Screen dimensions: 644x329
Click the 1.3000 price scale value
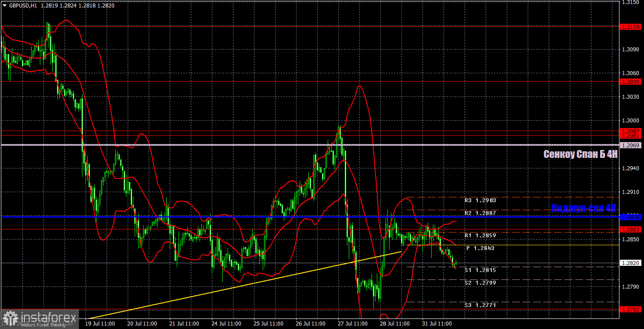[630, 121]
